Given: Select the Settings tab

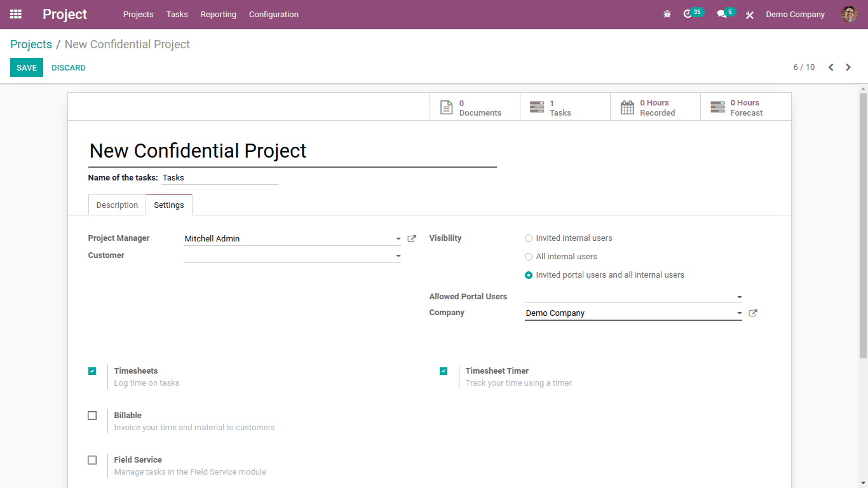Looking at the screenshot, I should pos(169,205).
